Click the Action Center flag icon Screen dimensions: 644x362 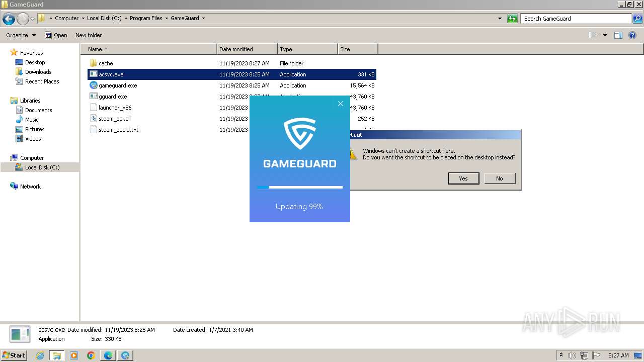[596, 355]
